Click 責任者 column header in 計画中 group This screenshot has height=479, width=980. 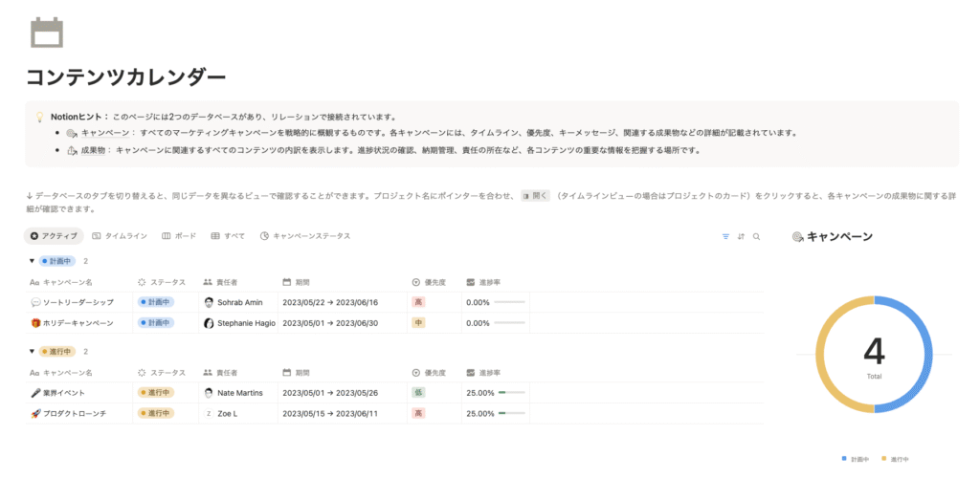pos(220,282)
